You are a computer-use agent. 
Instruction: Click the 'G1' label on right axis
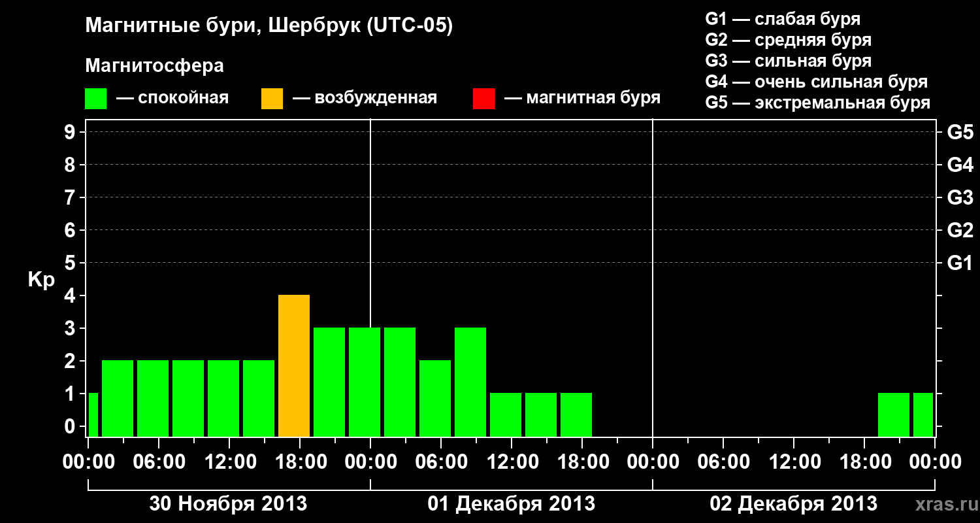[x=960, y=263]
